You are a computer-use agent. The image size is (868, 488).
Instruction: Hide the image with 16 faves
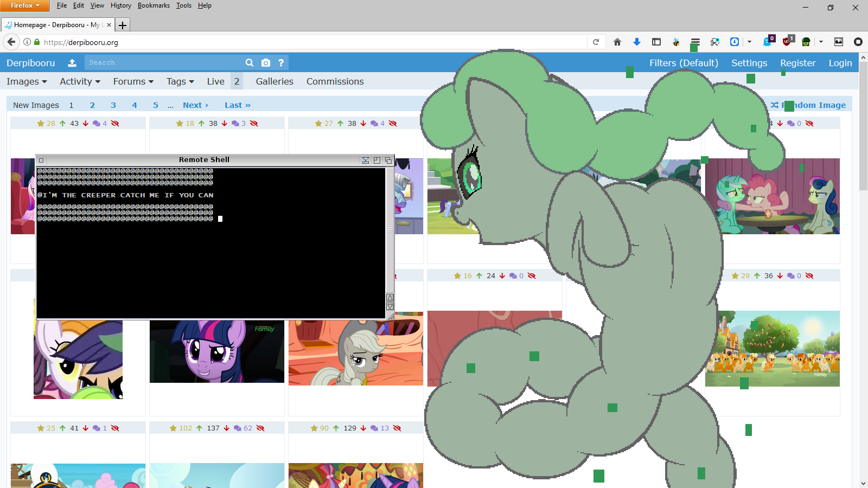(532, 276)
